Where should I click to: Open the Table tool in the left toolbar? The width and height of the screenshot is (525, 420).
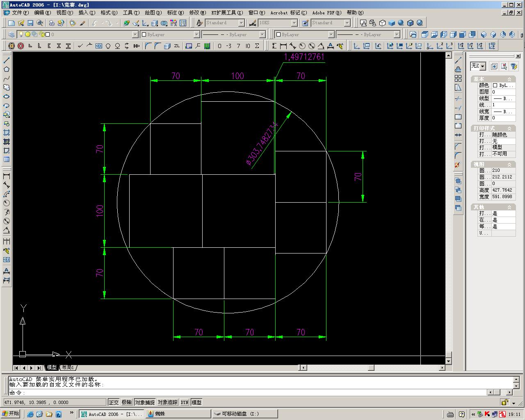point(7,160)
